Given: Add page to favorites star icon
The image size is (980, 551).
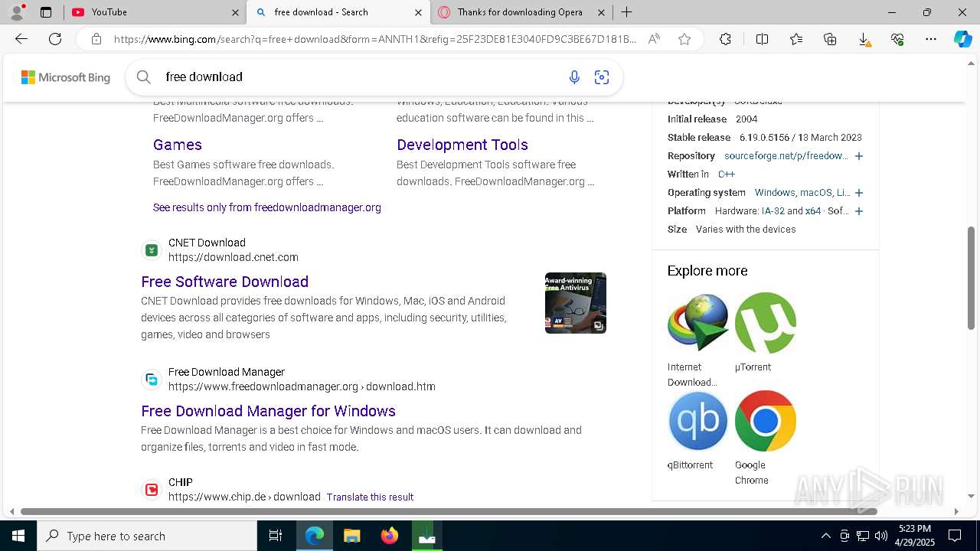Looking at the screenshot, I should click(x=684, y=39).
